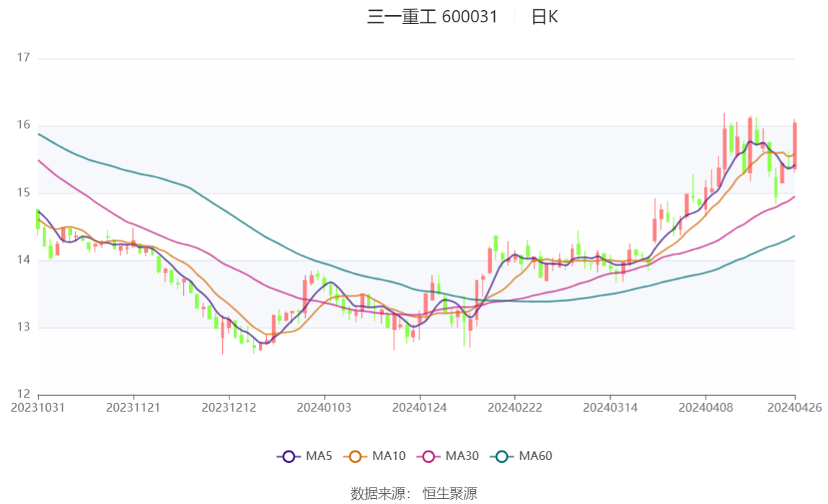
Task: Click the y-axis value 13
Action: (x=23, y=327)
